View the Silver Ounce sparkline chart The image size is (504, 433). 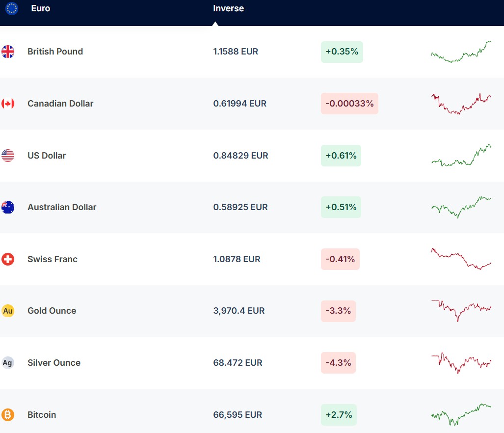[461, 363]
